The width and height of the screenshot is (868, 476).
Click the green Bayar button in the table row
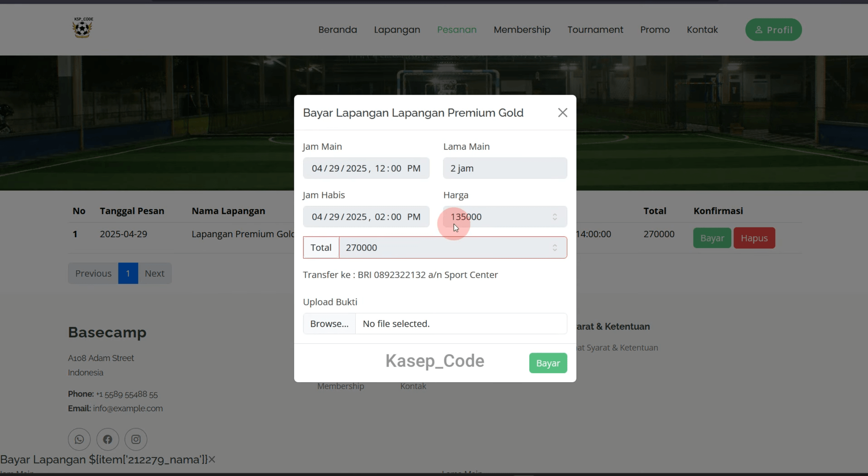click(x=712, y=238)
